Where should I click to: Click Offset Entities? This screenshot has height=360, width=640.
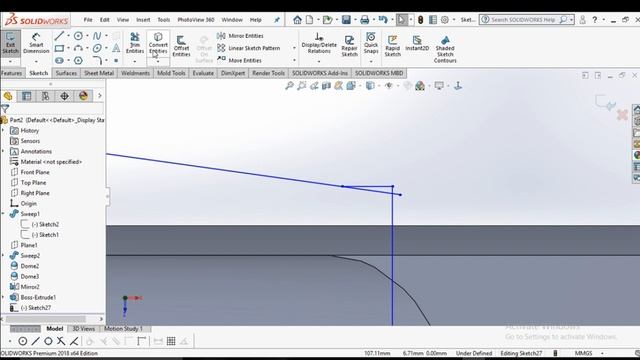[x=181, y=46]
